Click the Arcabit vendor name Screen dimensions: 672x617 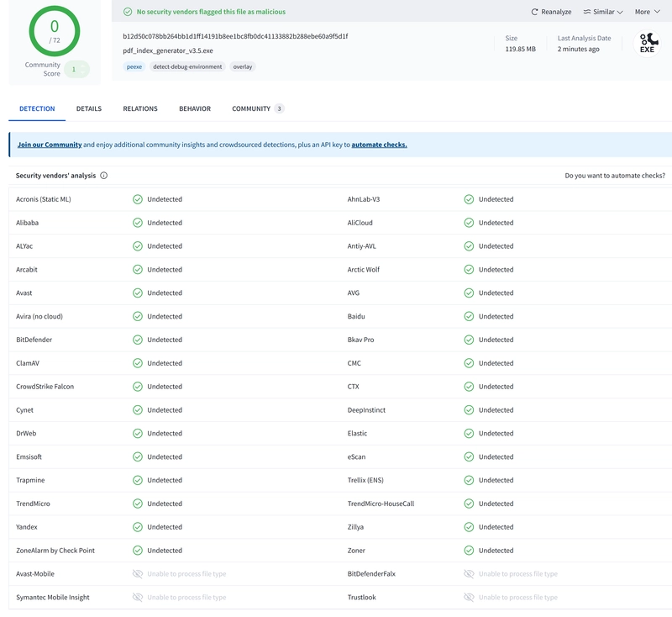(27, 270)
